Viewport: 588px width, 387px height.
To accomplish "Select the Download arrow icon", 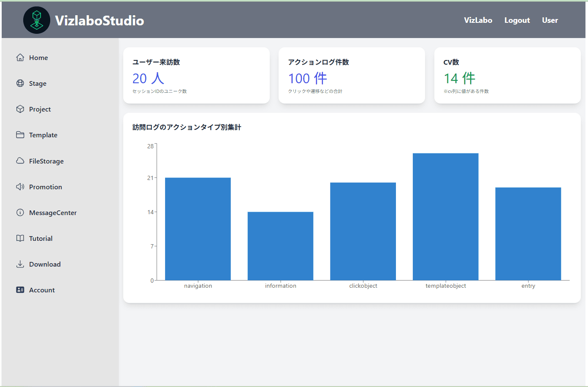I will (x=20, y=264).
